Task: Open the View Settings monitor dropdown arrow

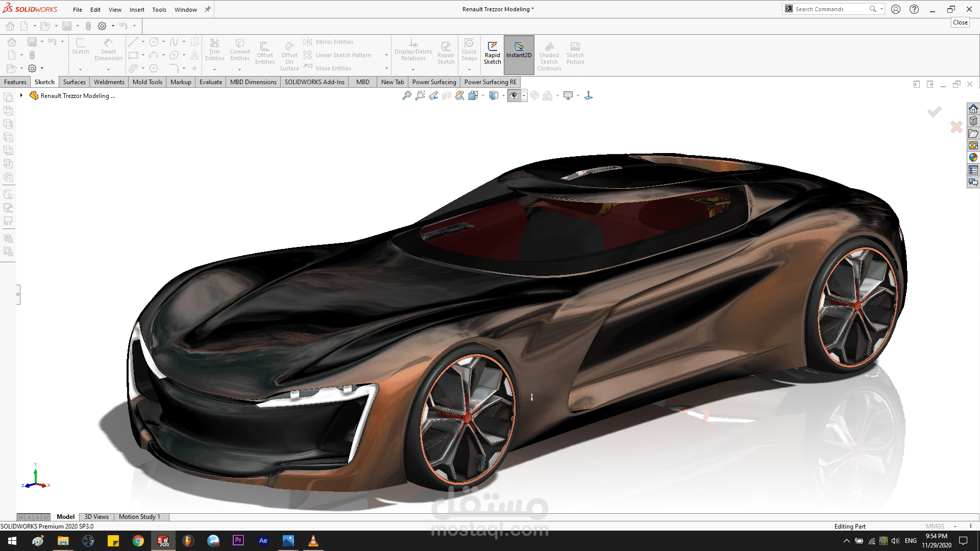Action: click(578, 95)
